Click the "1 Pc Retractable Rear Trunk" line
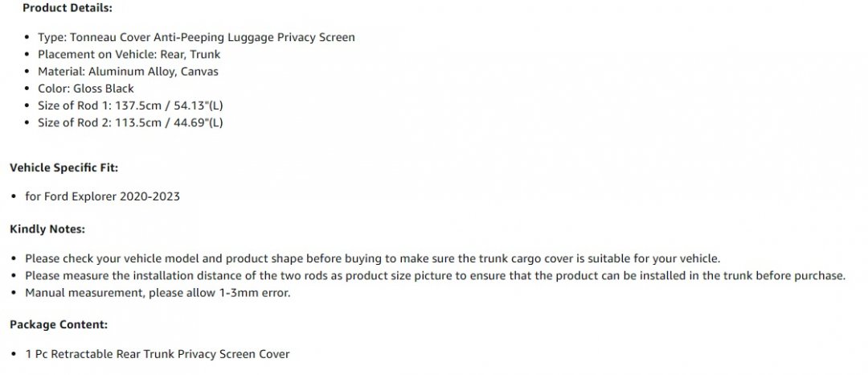 [x=157, y=353]
